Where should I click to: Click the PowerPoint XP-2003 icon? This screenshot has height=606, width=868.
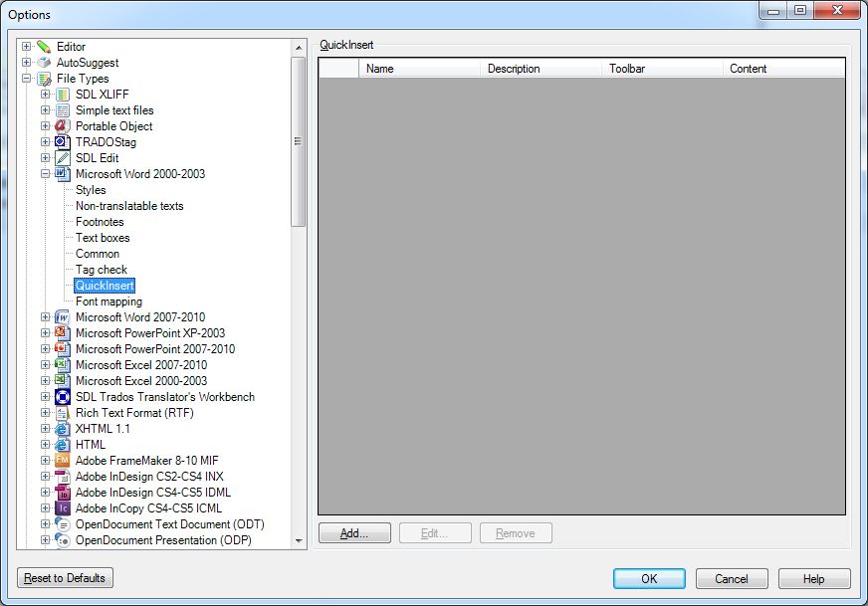[x=63, y=333]
